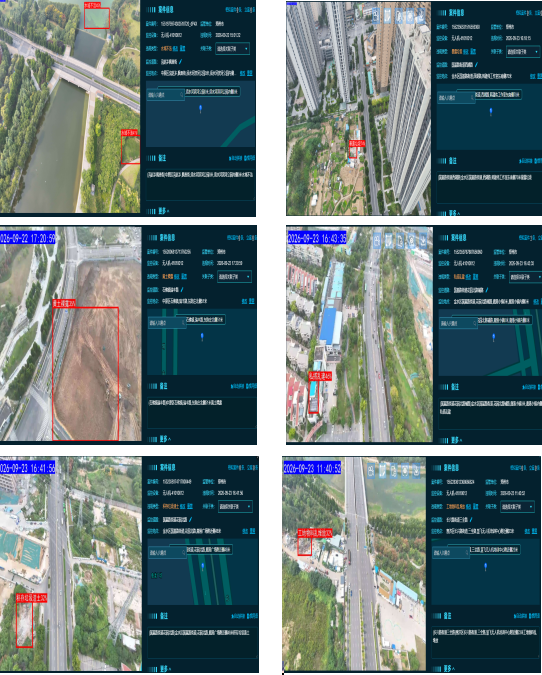Click the map search field in the 16:41:56 panel

pos(168,552)
